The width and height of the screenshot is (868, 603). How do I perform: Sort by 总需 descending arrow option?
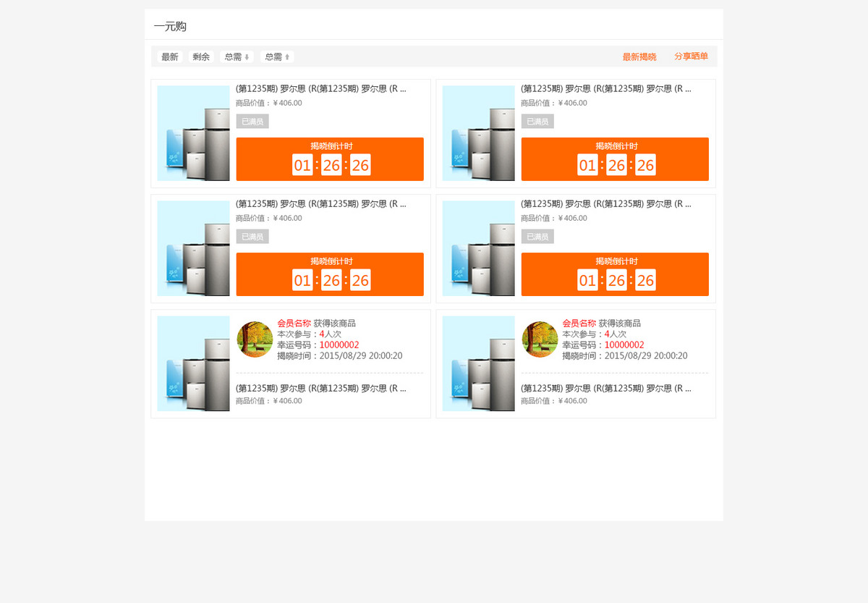(x=237, y=57)
